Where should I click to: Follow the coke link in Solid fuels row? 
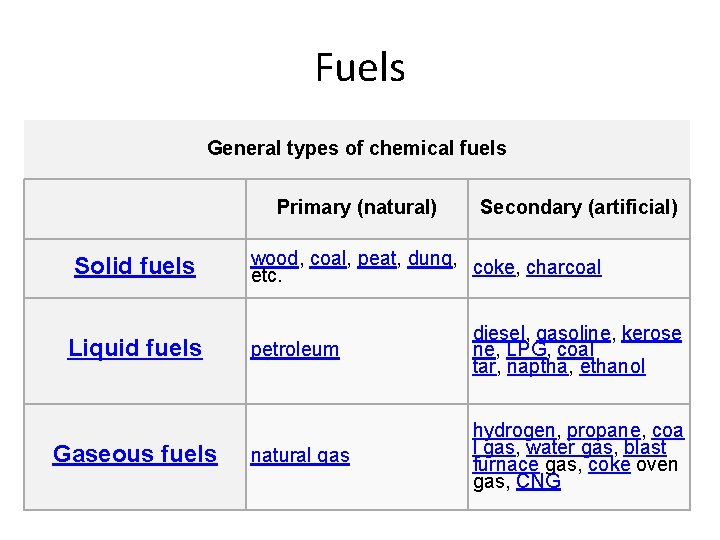click(494, 268)
